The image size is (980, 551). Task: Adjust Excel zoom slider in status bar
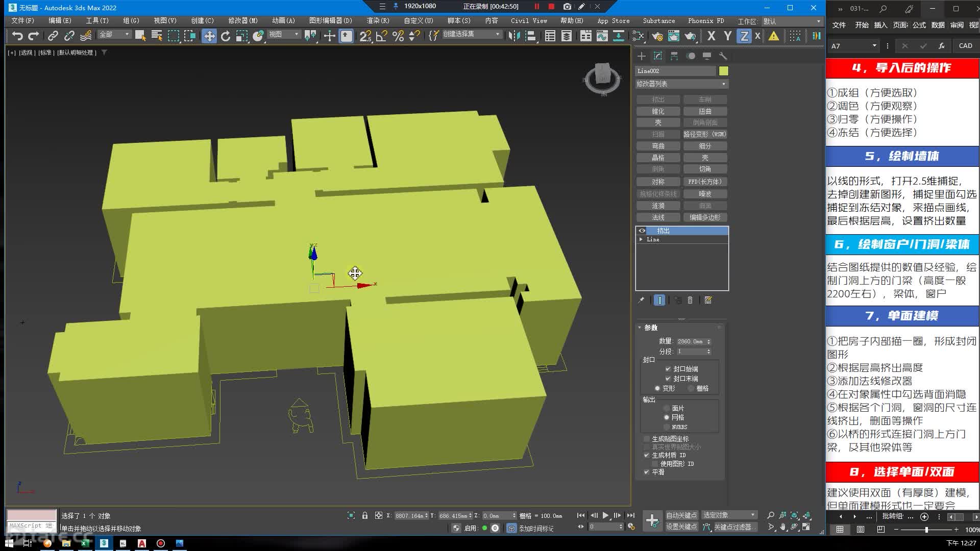pos(926,530)
